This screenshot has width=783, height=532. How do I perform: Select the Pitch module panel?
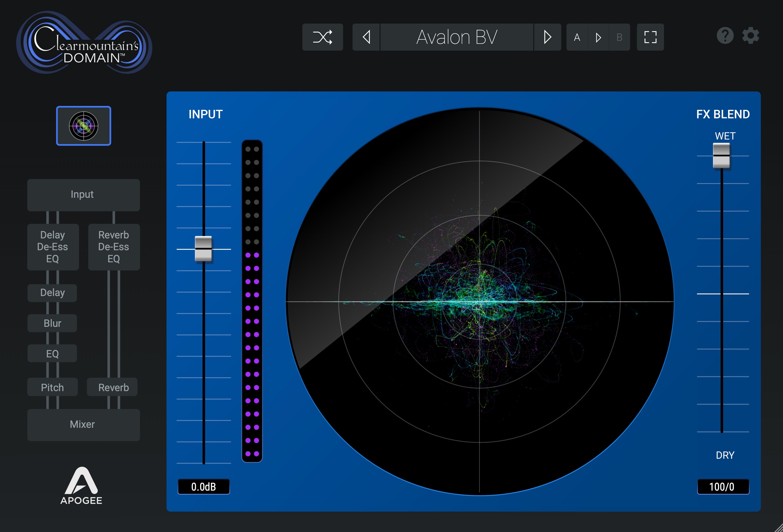click(x=52, y=387)
